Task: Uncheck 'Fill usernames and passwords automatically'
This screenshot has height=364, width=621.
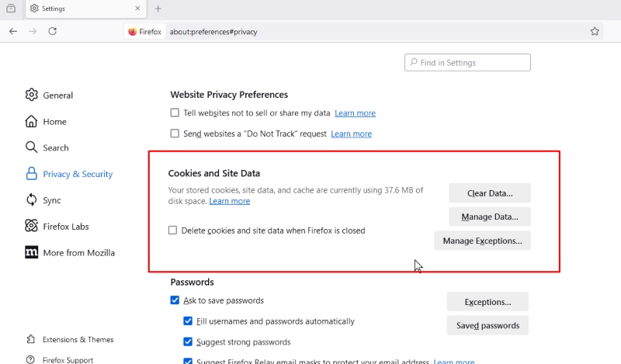Action: tap(188, 321)
